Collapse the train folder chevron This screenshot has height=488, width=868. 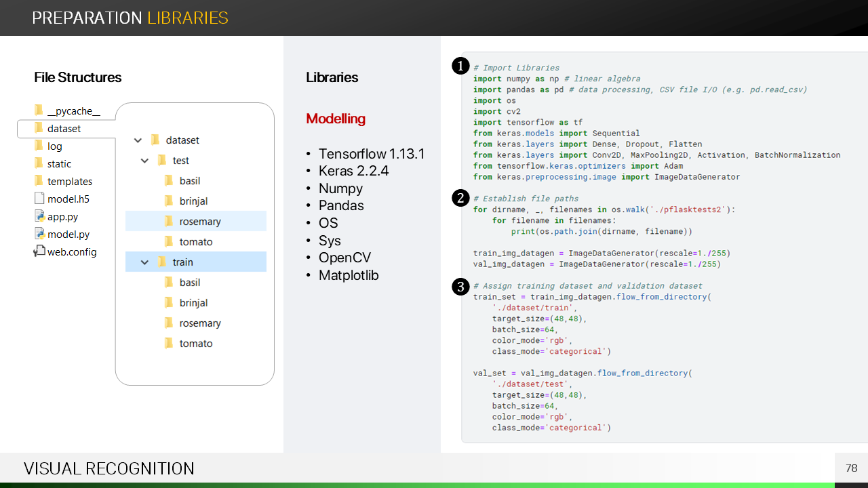[x=144, y=262]
